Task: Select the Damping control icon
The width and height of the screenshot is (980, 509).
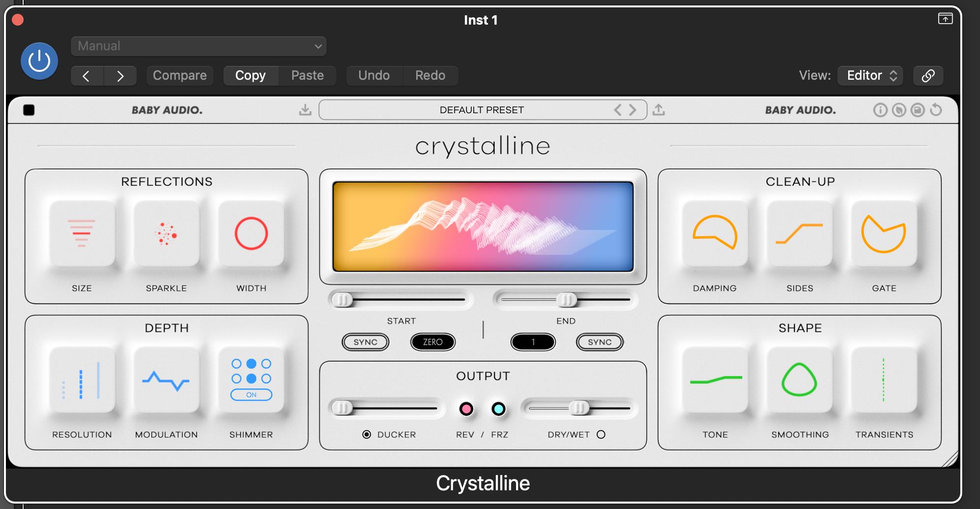Action: [715, 233]
